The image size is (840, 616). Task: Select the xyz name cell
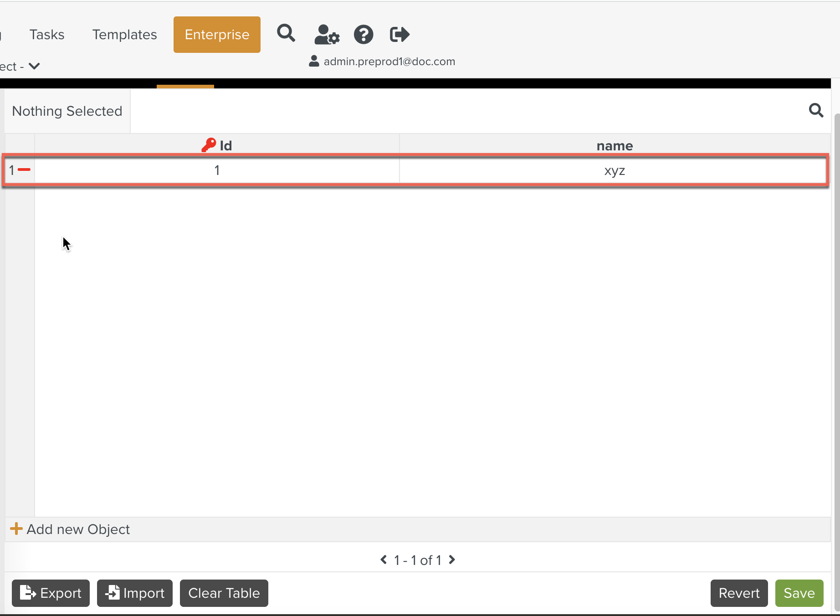[614, 170]
